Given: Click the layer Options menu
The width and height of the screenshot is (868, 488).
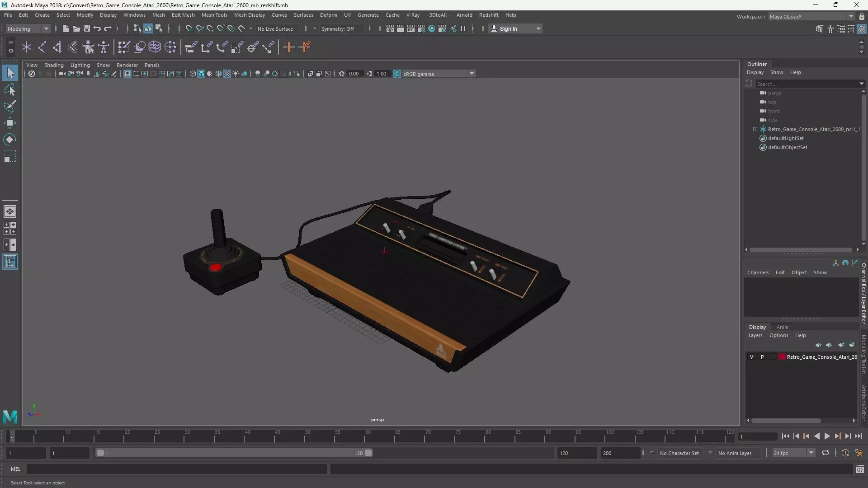Looking at the screenshot, I should 779,335.
